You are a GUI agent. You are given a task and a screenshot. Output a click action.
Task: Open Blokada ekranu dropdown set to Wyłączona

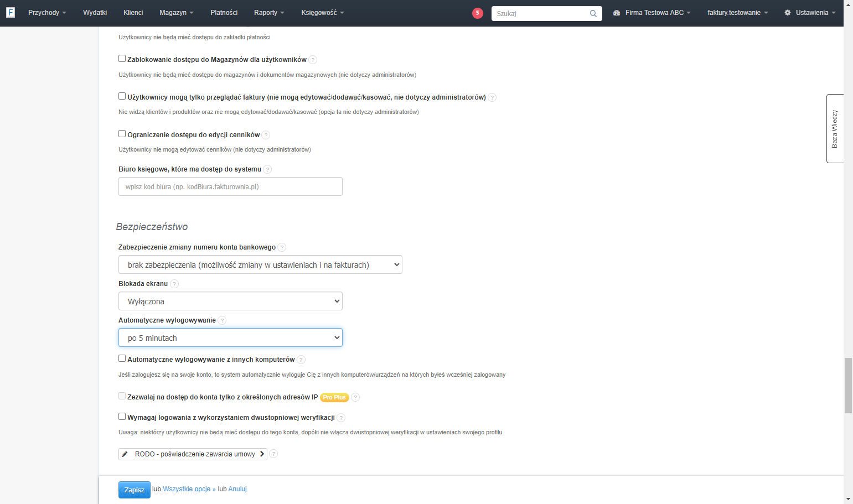(230, 301)
